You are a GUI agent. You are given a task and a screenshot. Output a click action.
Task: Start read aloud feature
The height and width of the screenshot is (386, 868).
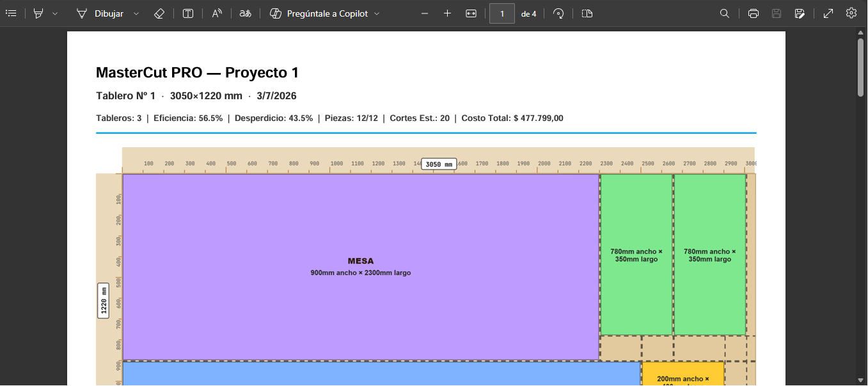[217, 13]
